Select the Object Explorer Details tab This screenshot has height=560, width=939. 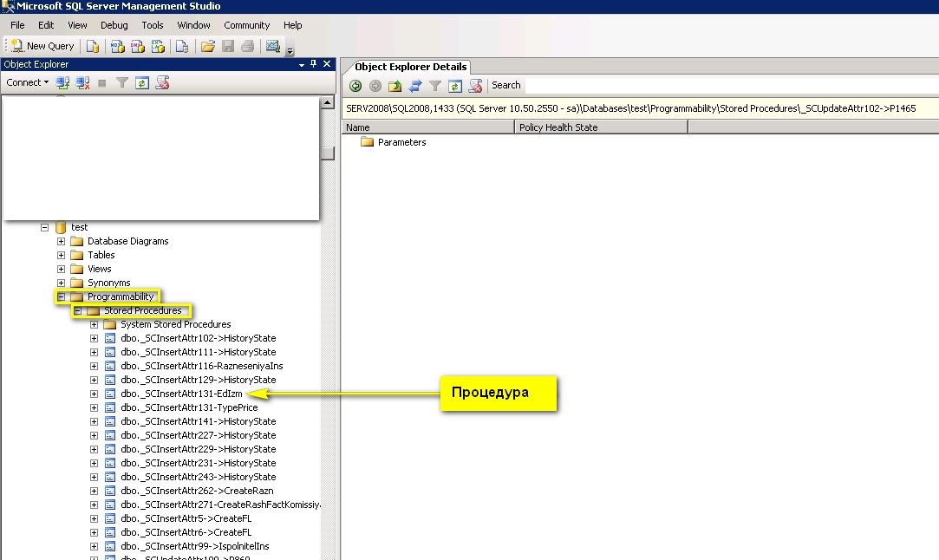click(410, 67)
